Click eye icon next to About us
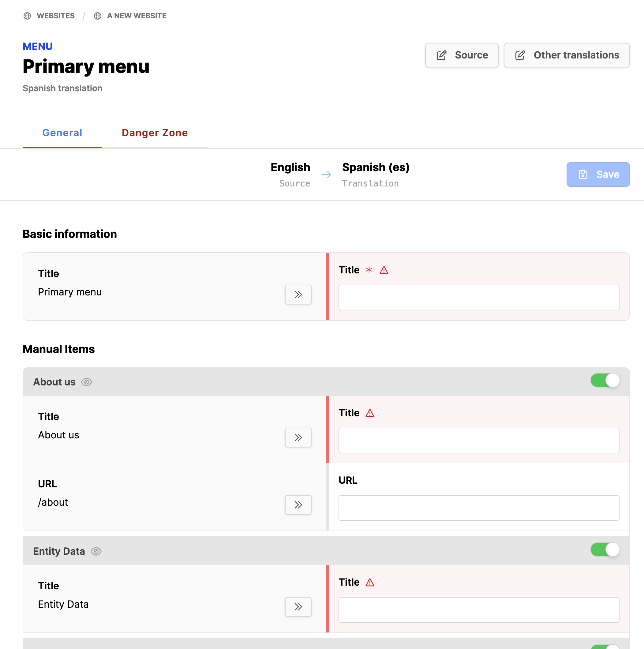The image size is (644, 649). pos(87,382)
